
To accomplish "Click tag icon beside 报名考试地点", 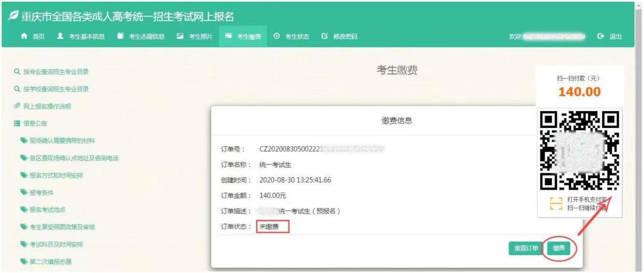I will pos(23,210).
